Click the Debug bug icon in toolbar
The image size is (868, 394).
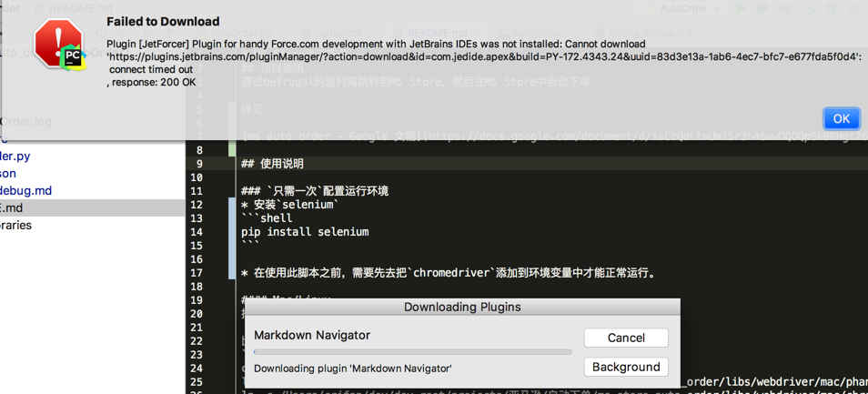point(762,9)
